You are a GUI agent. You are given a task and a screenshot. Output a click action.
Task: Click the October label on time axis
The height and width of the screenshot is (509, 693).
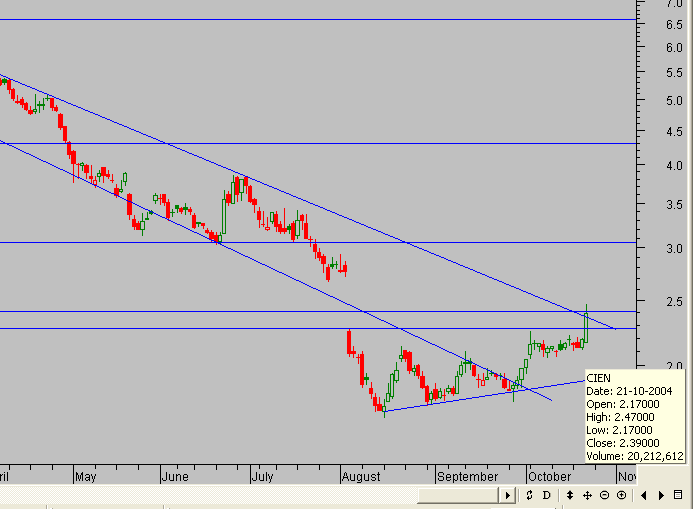point(550,476)
